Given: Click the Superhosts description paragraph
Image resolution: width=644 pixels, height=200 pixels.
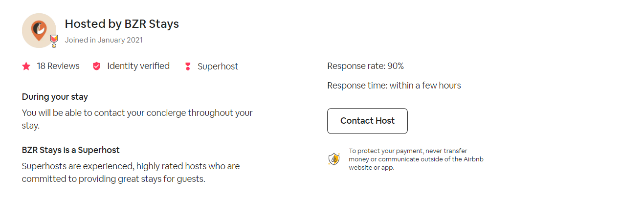Looking at the screenshot, I should (131, 172).
